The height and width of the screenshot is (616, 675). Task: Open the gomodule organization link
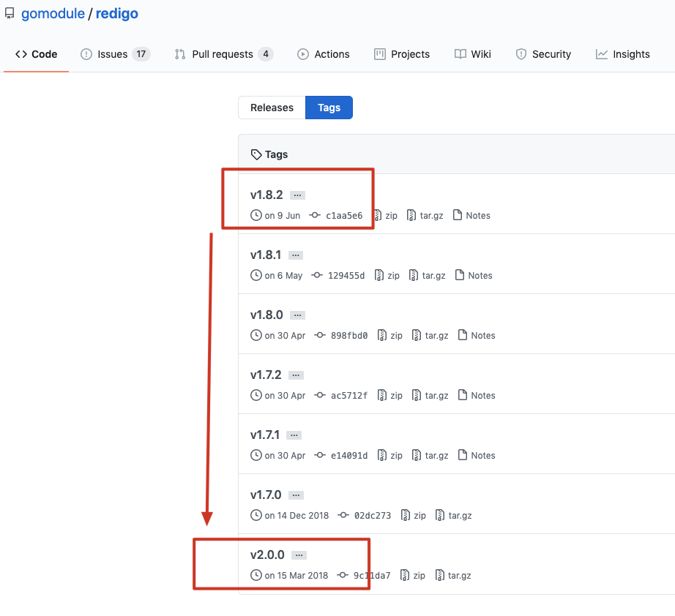click(x=52, y=13)
